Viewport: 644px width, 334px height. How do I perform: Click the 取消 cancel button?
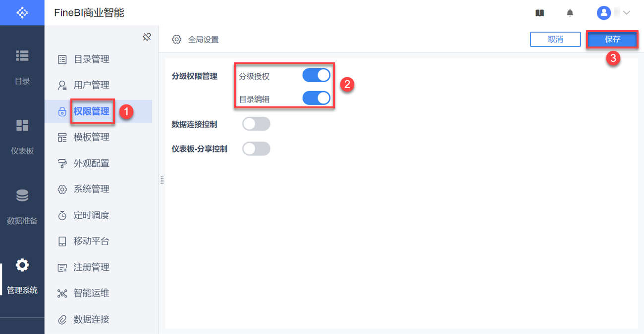coord(555,40)
